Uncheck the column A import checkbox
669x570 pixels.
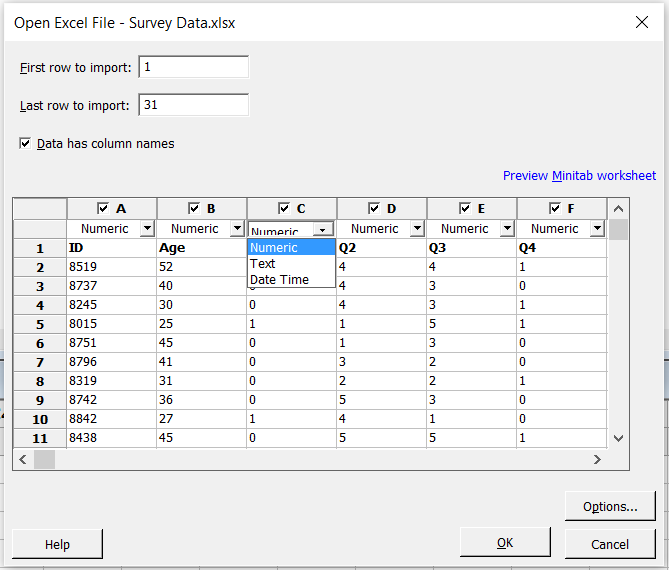(x=103, y=209)
